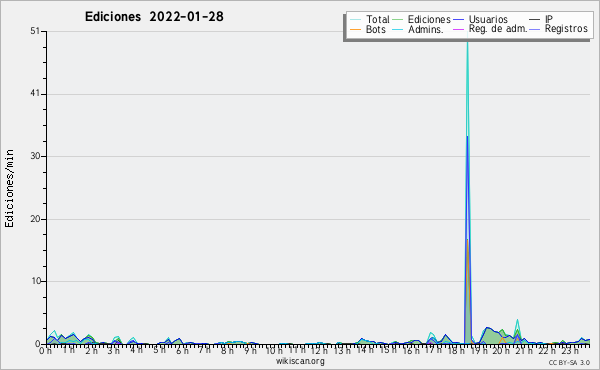
Task: Click the x-axis label '12 h'
Action: pos(319,351)
